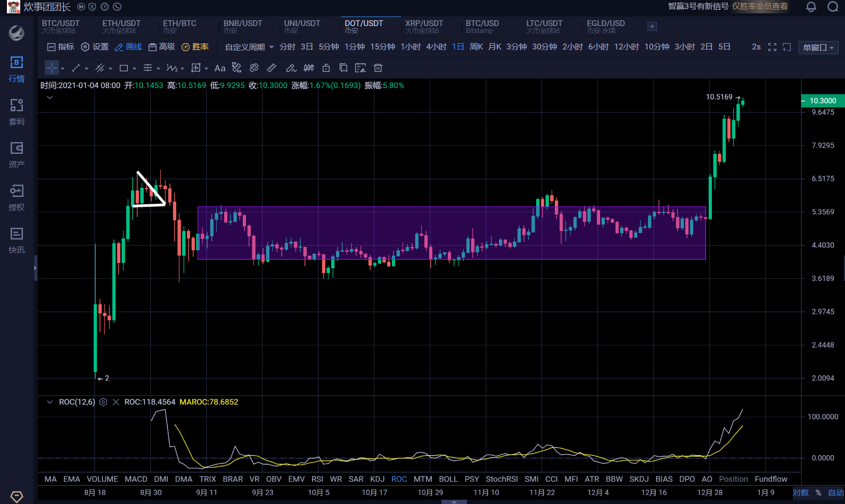Open 快讯 news flash in sidebar
Screen dimensions: 845x504
point(17,240)
